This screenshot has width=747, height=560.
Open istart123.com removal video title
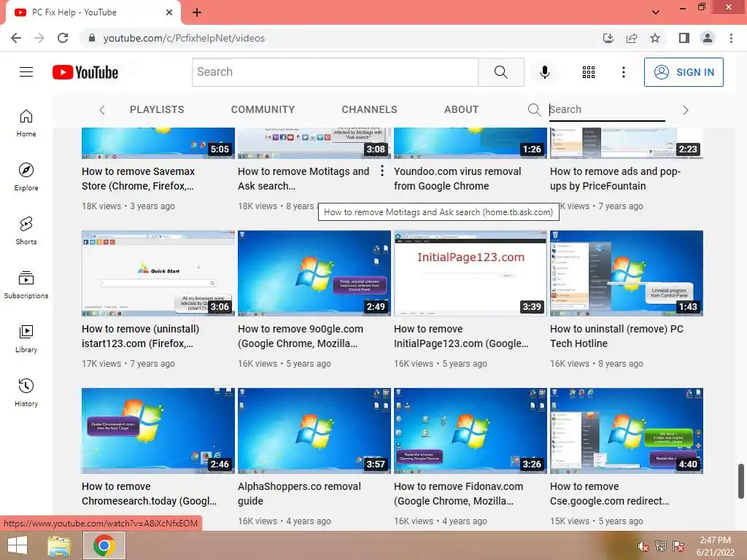coord(140,336)
